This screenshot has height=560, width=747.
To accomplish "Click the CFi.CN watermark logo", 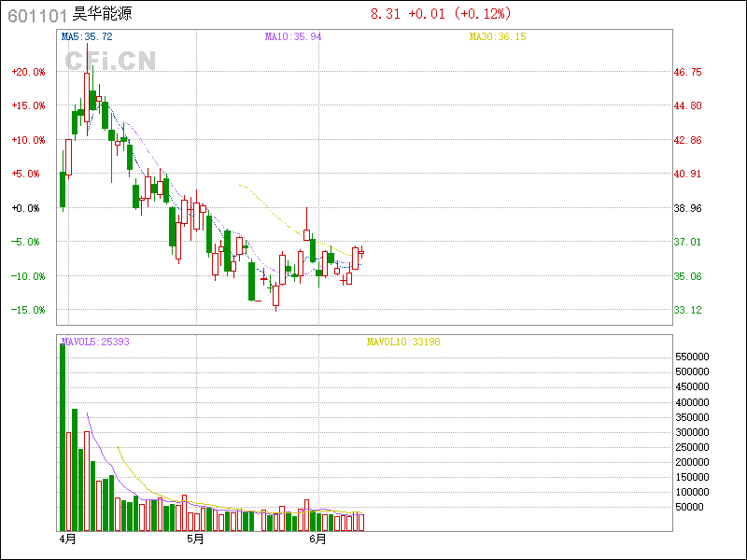I will click(110, 61).
